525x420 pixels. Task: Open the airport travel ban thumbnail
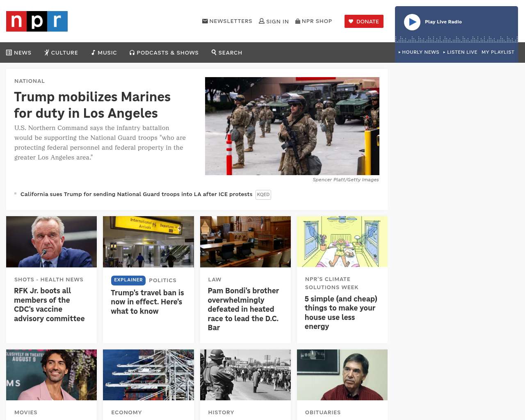pos(148,242)
